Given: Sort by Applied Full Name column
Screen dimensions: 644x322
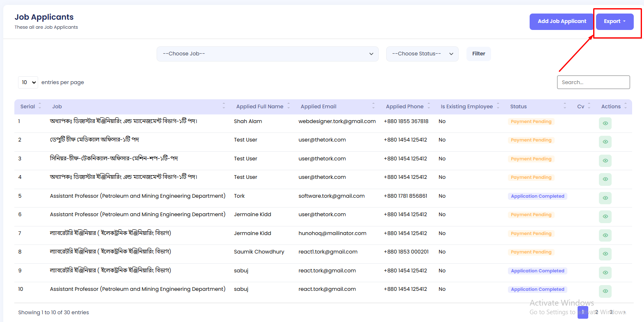Looking at the screenshot, I should pos(289,106).
